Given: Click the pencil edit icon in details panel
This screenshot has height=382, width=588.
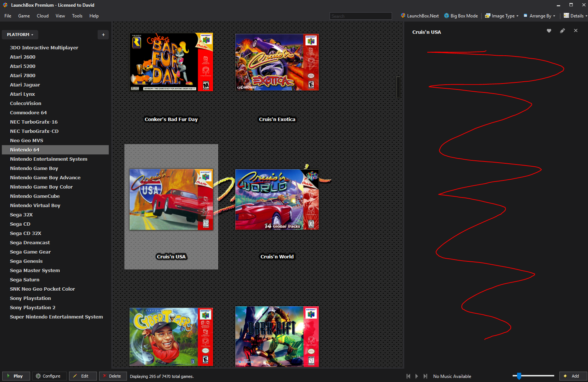Looking at the screenshot, I should point(562,31).
